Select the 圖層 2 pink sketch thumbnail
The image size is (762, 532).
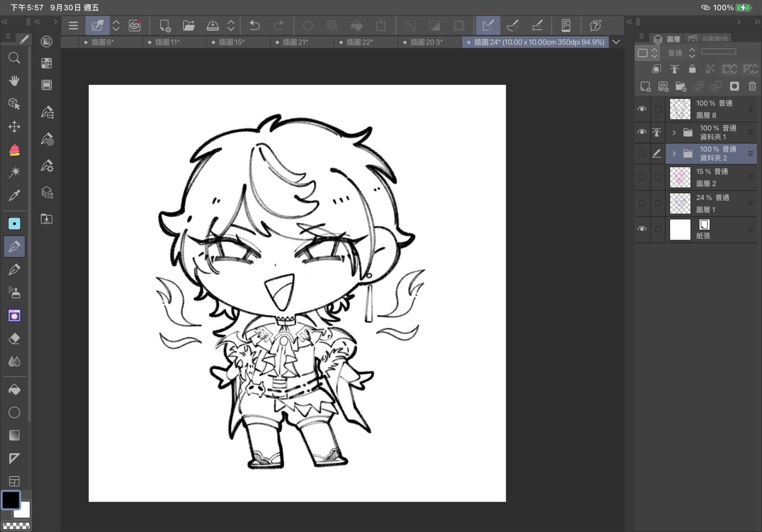coord(680,177)
